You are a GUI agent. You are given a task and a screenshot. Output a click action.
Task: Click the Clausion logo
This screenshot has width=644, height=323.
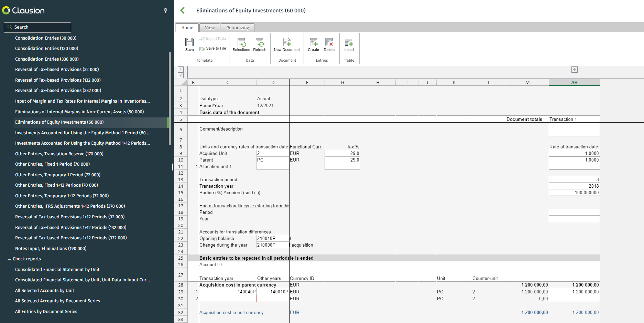[23, 10]
